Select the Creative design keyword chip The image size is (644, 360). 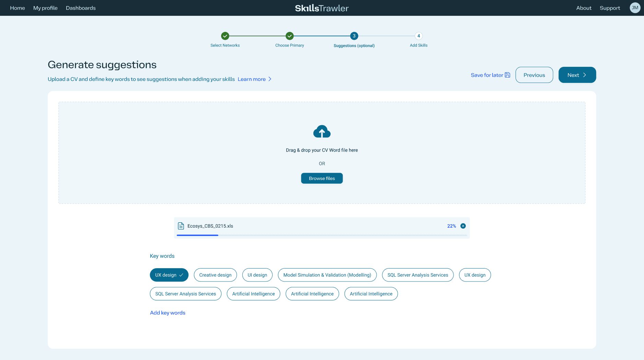point(215,275)
